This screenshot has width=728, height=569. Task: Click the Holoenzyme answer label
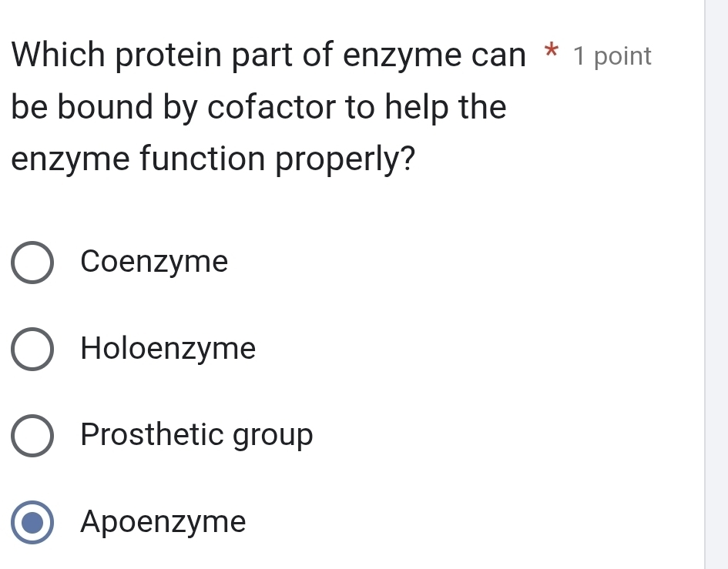pyautogui.click(x=168, y=350)
